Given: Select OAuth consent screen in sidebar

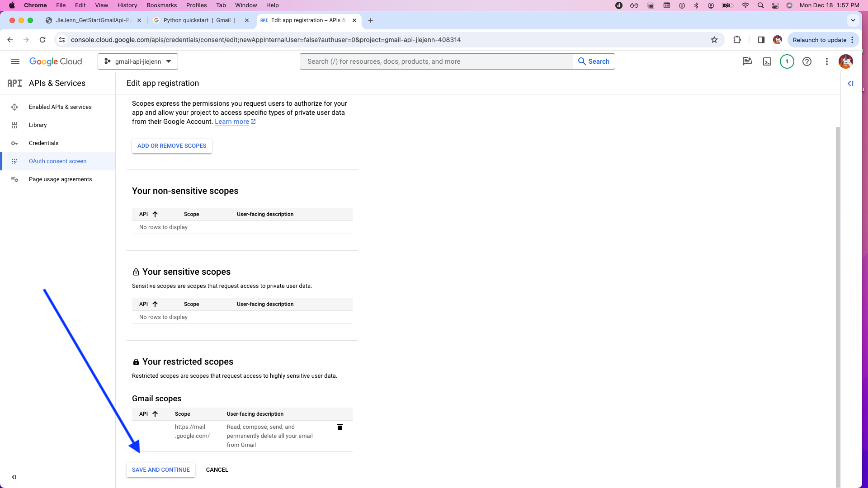Looking at the screenshot, I should [x=58, y=161].
